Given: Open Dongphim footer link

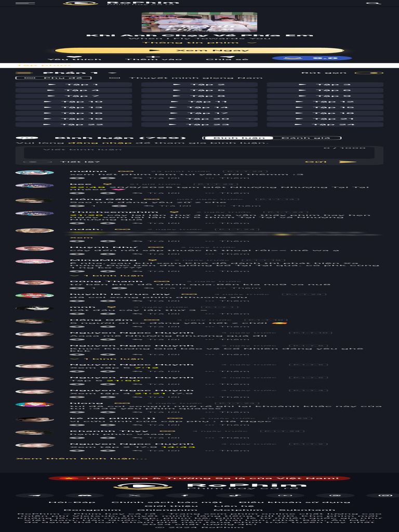Looking at the screenshot, I should (x=92, y=510).
